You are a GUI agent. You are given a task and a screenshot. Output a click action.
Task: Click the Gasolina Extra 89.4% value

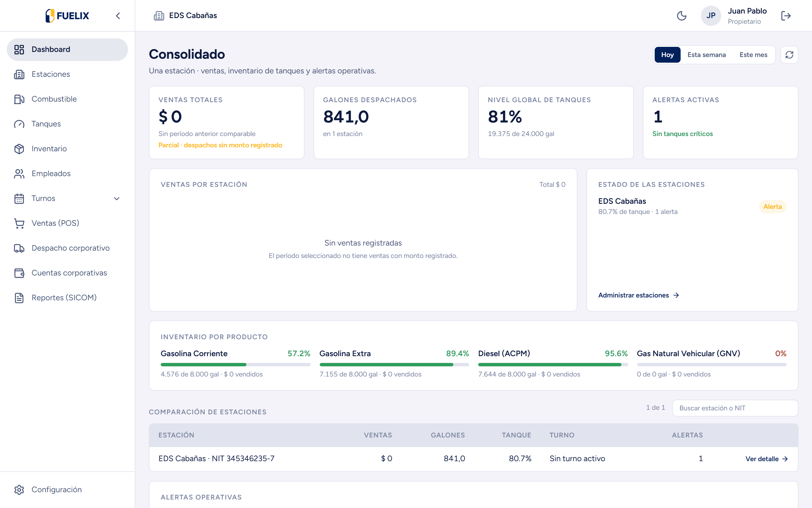point(457,353)
